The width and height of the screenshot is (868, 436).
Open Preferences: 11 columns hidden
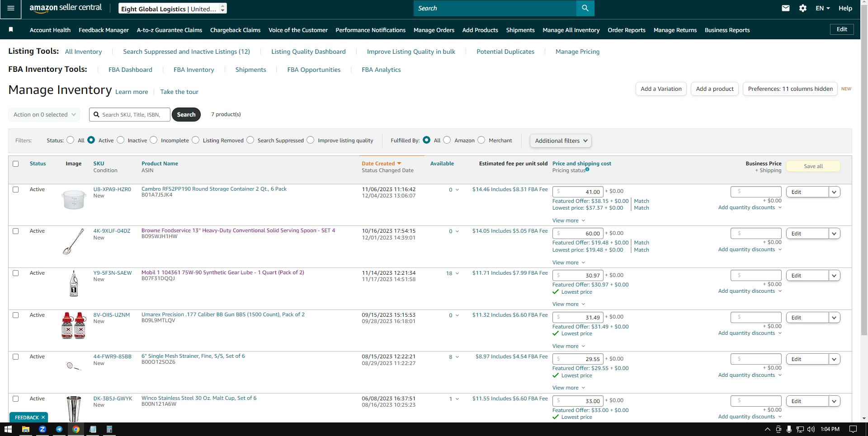coord(790,89)
